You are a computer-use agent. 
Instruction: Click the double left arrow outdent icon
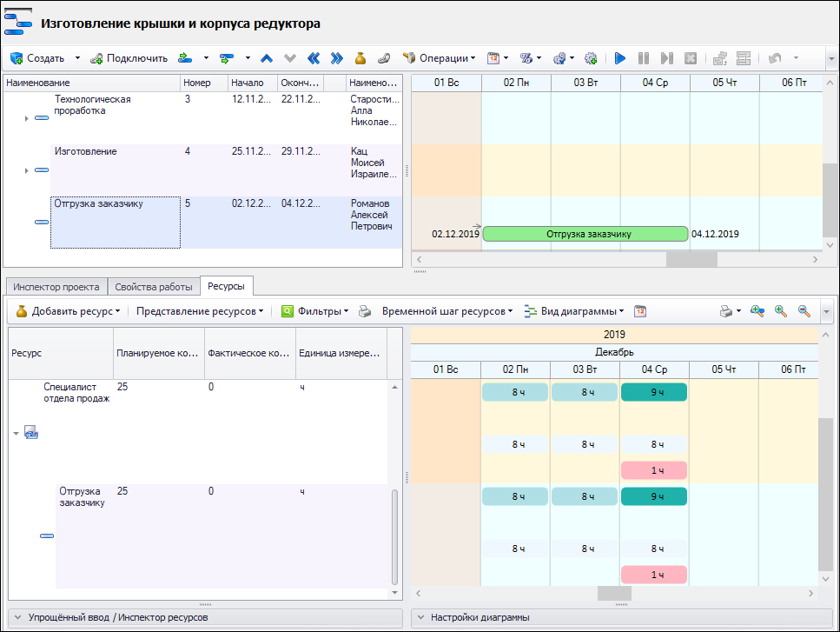point(314,58)
